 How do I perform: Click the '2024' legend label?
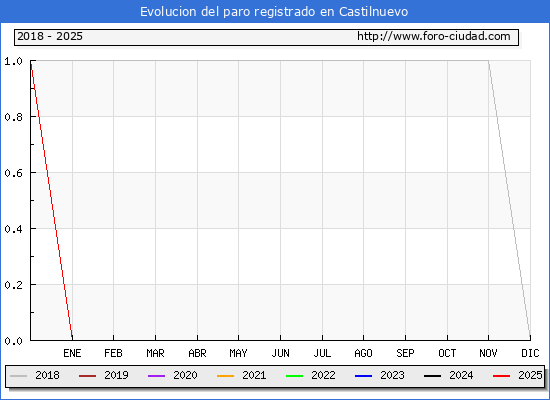tap(461, 375)
